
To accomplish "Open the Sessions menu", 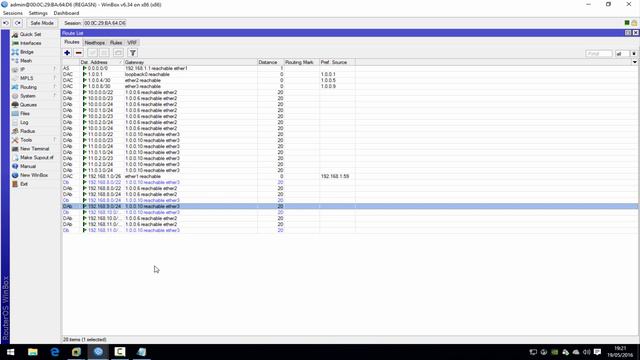I will 13,13.
